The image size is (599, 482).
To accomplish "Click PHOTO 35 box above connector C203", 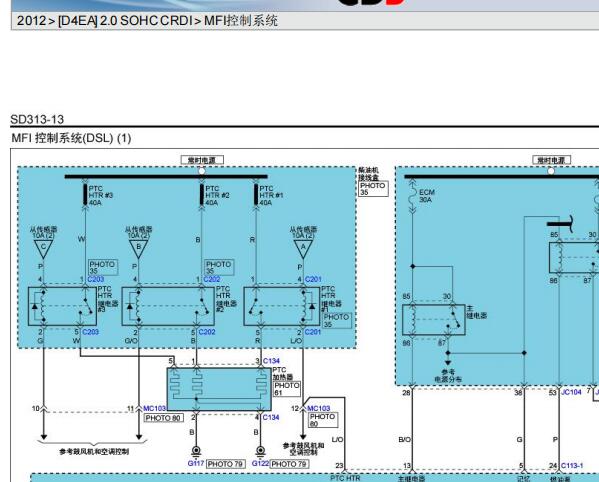I will pos(103,267).
